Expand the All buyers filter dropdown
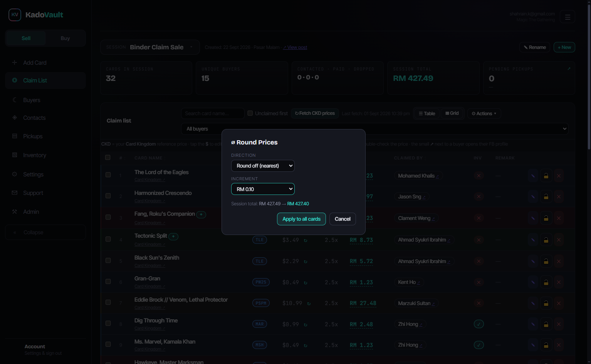 tap(374, 129)
